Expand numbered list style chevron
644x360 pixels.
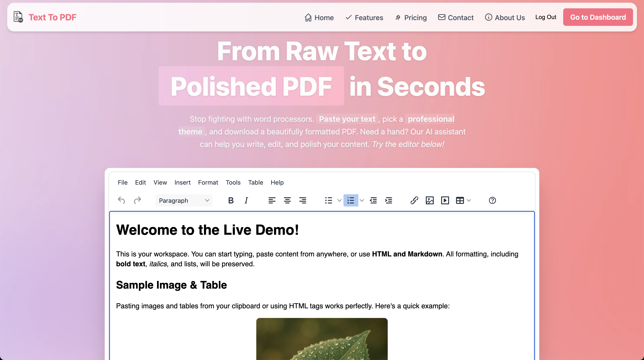(x=361, y=200)
